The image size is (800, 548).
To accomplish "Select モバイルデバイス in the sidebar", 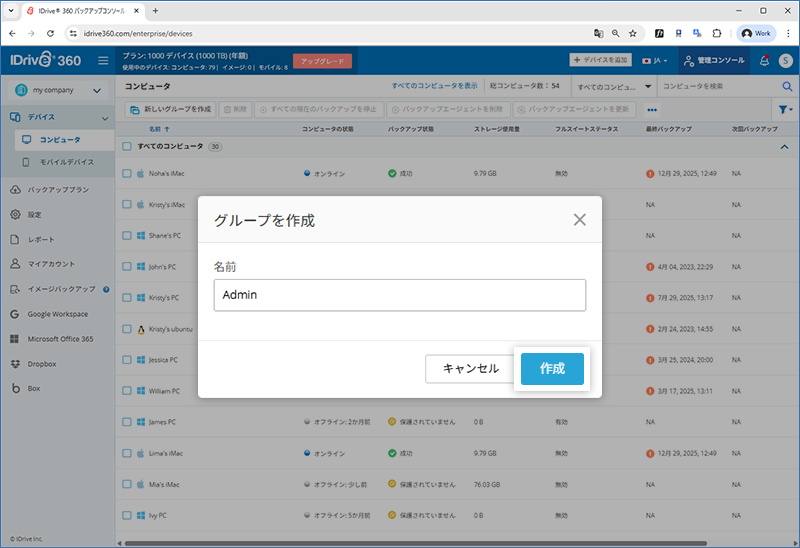I will [66, 161].
